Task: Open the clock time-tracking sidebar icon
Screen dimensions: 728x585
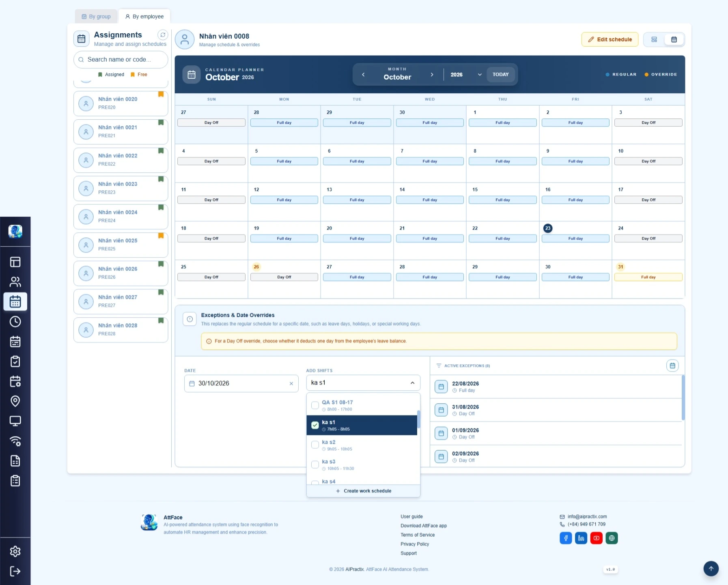Action: 15,322
